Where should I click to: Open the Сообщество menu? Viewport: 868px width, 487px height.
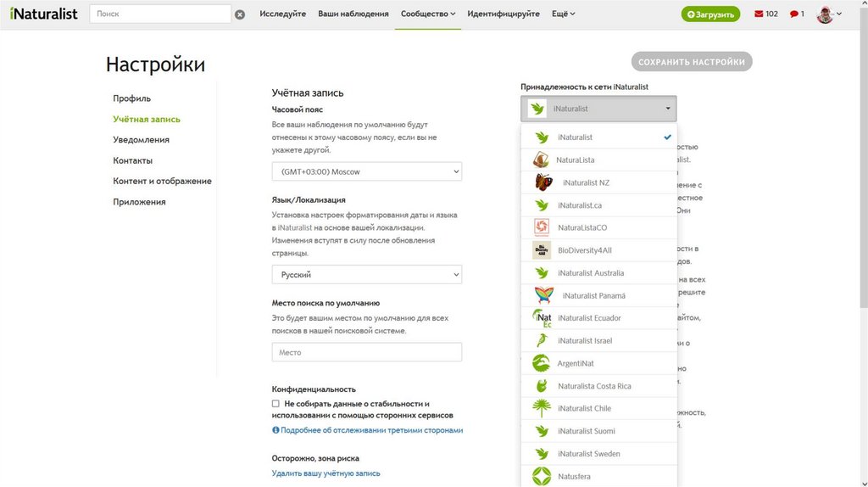point(427,14)
